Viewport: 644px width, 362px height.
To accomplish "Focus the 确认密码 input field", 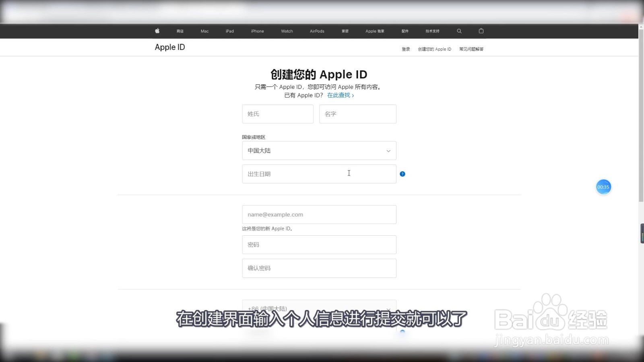I will coord(319,268).
